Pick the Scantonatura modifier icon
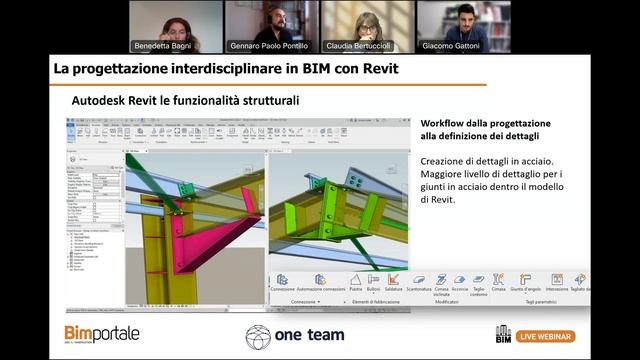The width and height of the screenshot is (640, 360). tap(419, 280)
